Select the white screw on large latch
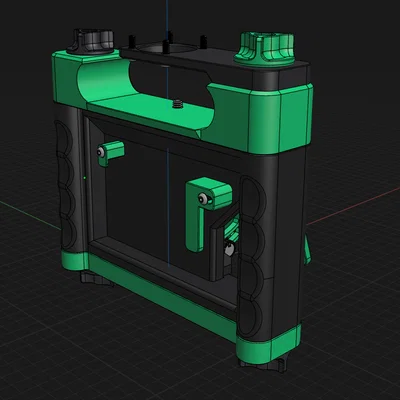This screenshot has height=400, width=400. 203,199
